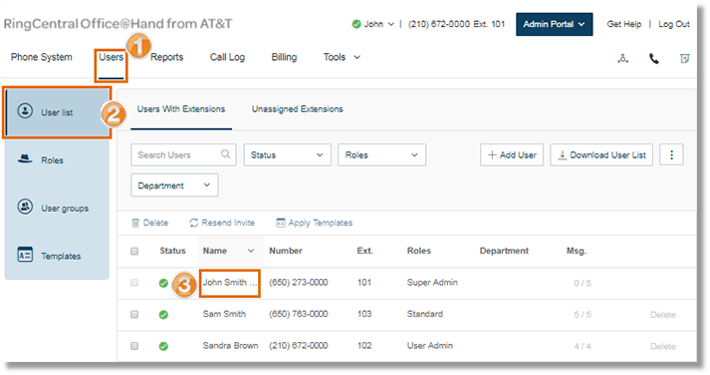710x375 pixels.
Task: Check the box for Sam Smith row
Action: point(134,314)
